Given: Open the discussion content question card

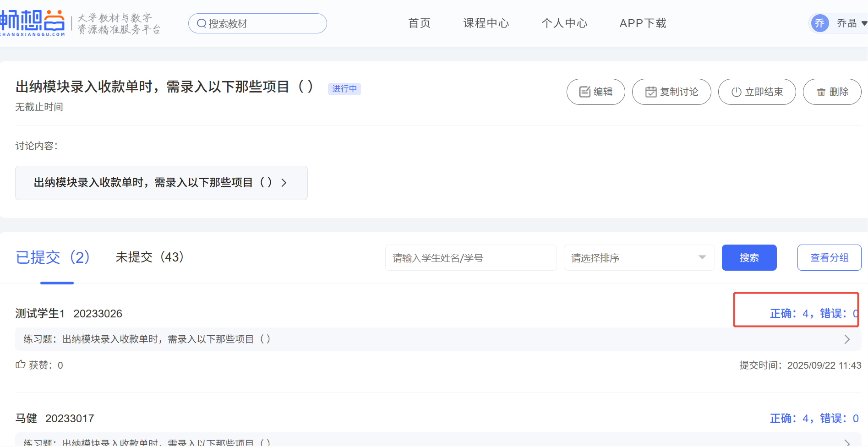Looking at the screenshot, I should [x=161, y=183].
